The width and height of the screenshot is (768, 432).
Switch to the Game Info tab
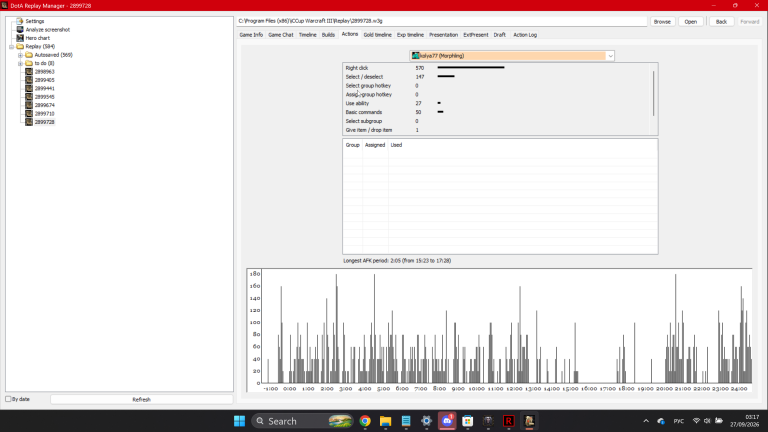tap(251, 35)
